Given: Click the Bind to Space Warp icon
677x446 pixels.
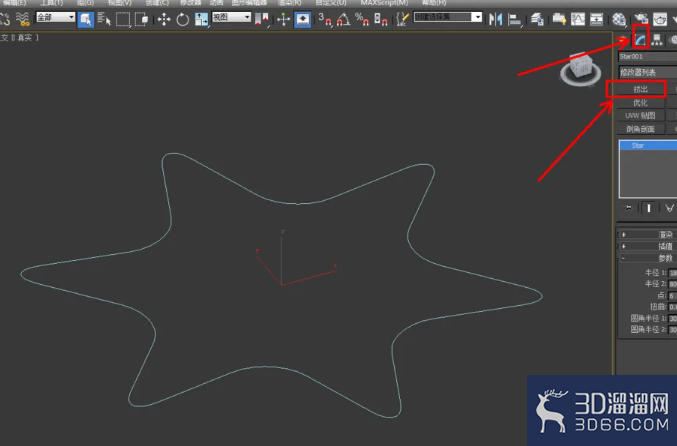Looking at the screenshot, I should 22,19.
